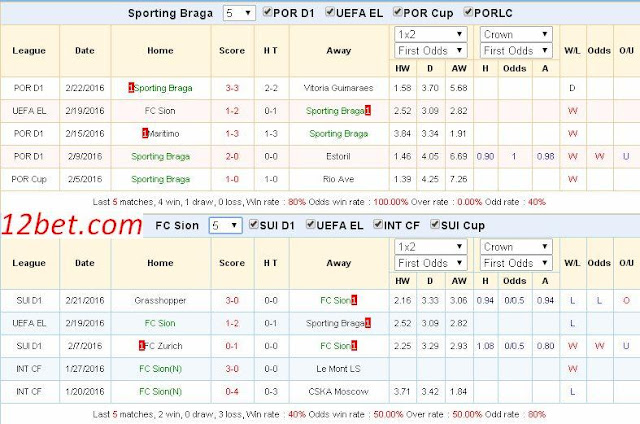The height and width of the screenshot is (424, 640).
Task: Click red card icon next to Grasshopper's opponent FC Sion
Action: pos(354,300)
